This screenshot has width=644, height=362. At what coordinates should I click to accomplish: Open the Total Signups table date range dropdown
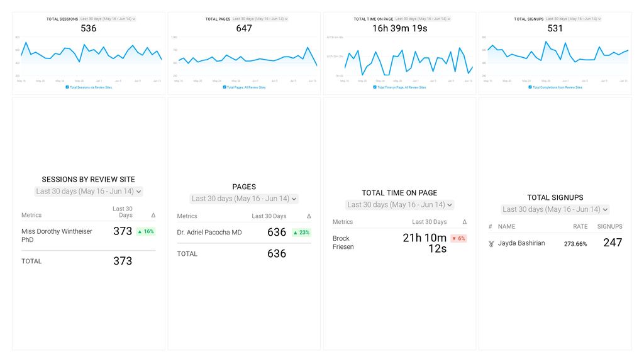click(555, 209)
